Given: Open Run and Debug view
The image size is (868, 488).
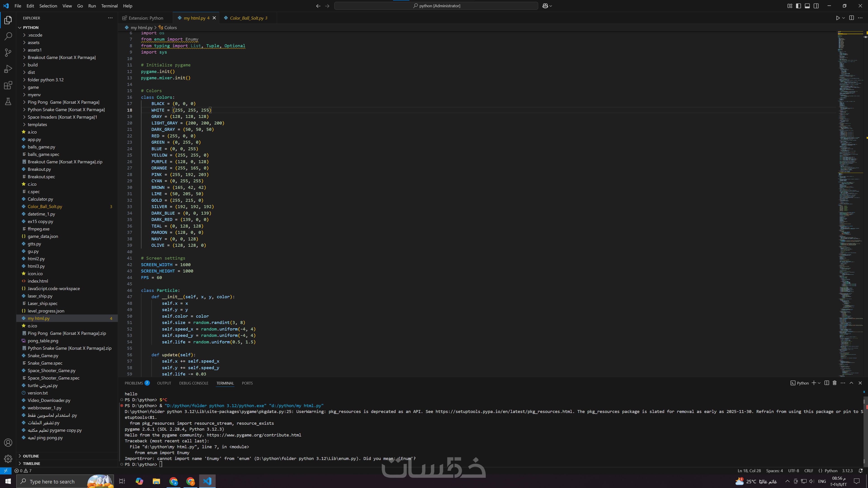Looking at the screenshot, I should tap(8, 69).
